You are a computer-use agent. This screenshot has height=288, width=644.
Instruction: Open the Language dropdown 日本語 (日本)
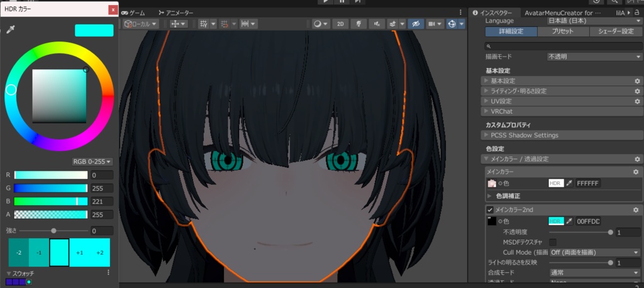[x=594, y=21]
